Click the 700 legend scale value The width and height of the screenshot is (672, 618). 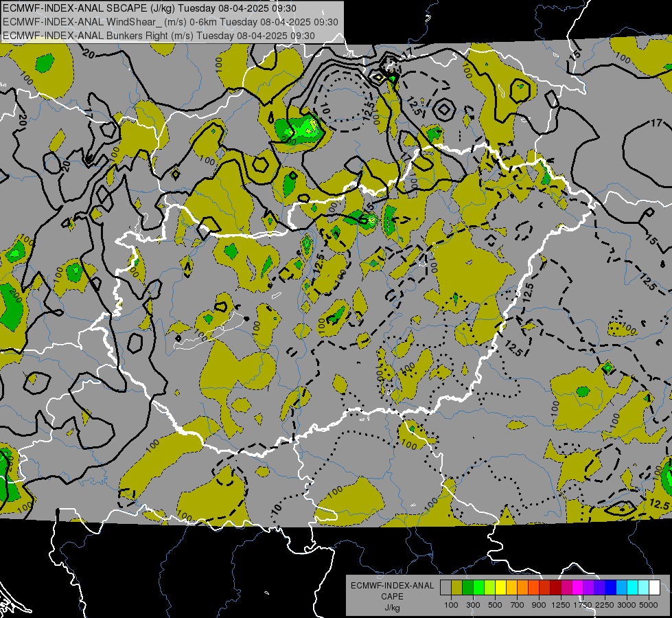(x=518, y=605)
